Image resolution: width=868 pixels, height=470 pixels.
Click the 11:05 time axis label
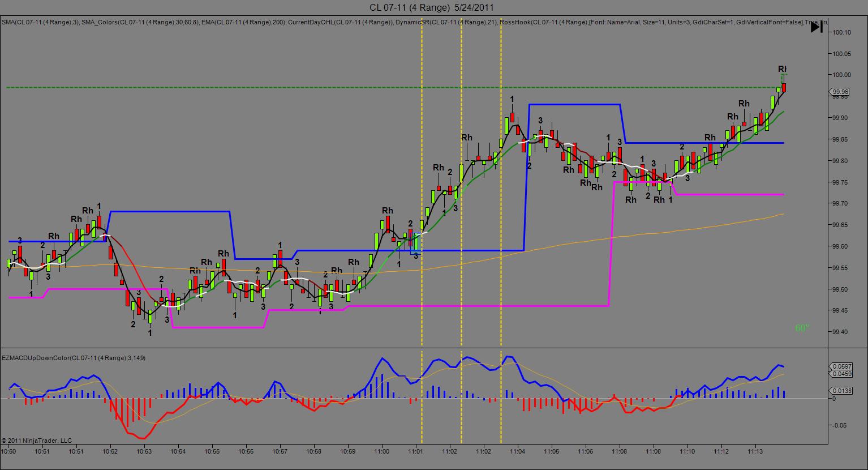coord(552,451)
